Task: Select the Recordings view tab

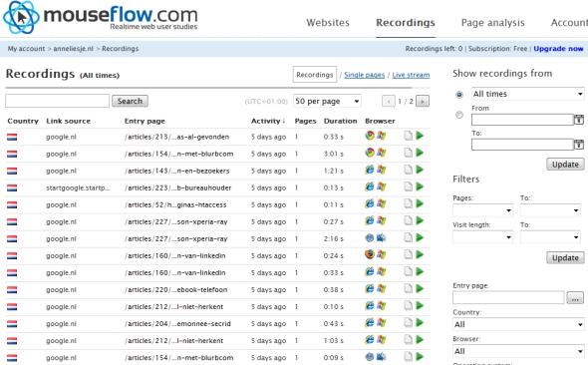Action: pos(315,75)
